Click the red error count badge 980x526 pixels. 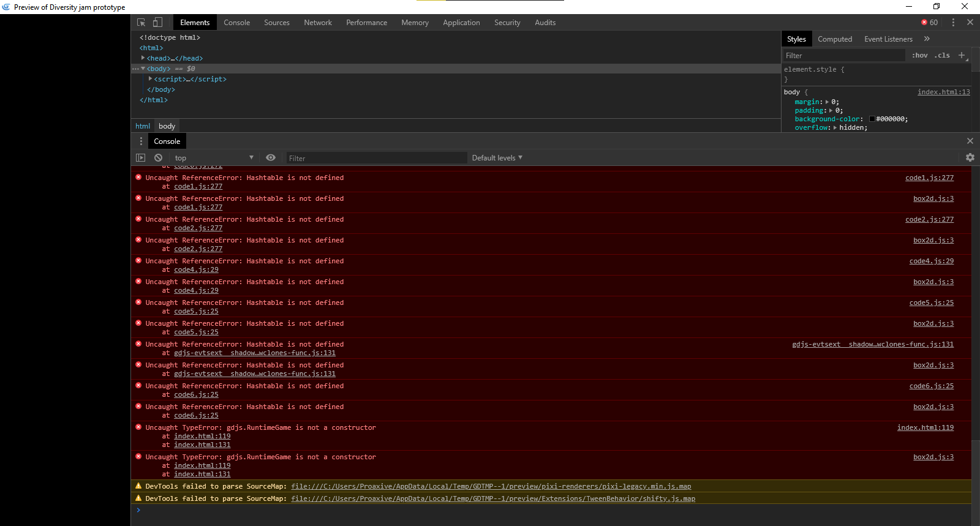[x=929, y=23]
